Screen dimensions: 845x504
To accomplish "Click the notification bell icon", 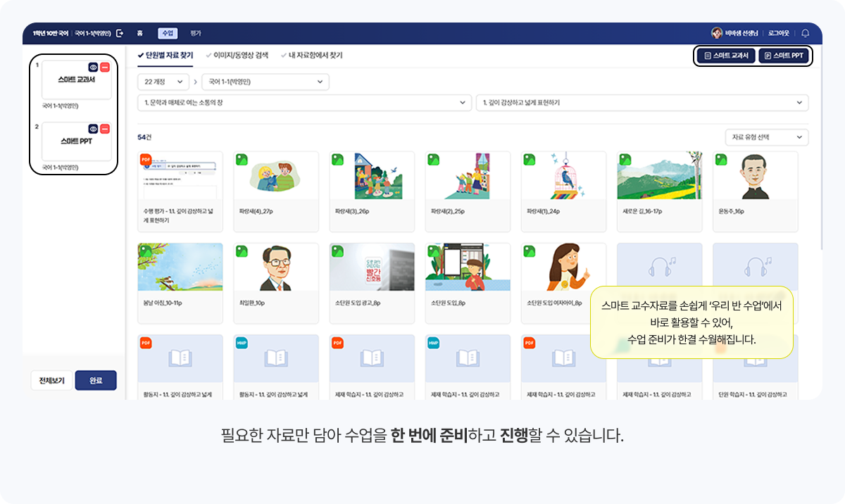I will pos(805,33).
